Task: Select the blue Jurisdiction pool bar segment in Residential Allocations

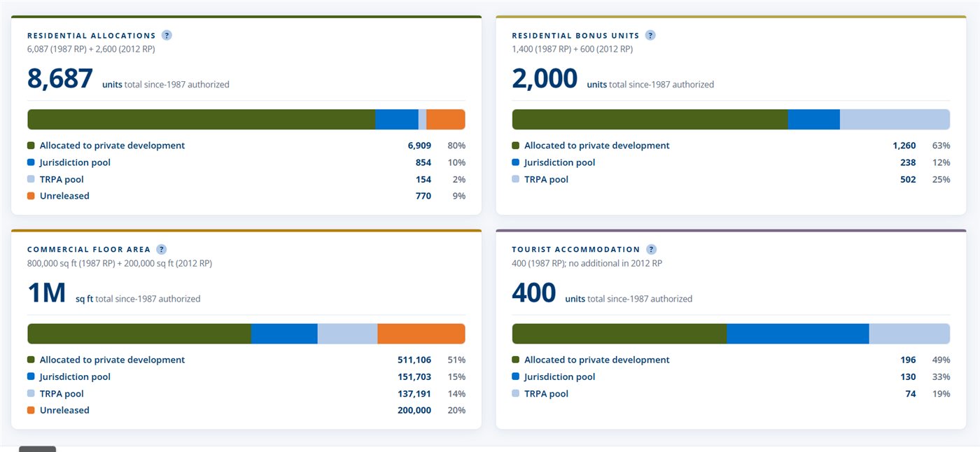Action: 397,120
